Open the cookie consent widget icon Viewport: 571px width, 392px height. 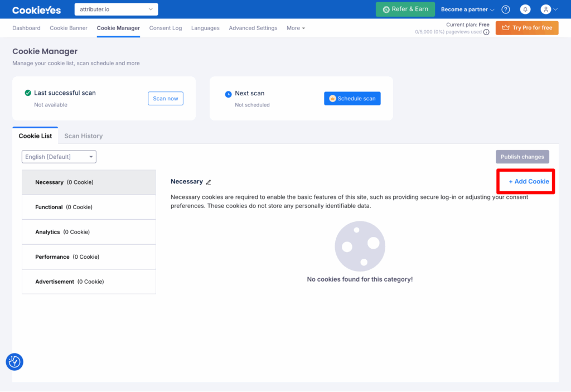pyautogui.click(x=14, y=362)
